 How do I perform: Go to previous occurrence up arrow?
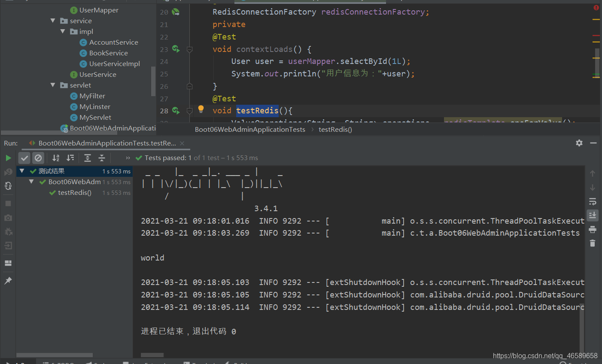[593, 173]
